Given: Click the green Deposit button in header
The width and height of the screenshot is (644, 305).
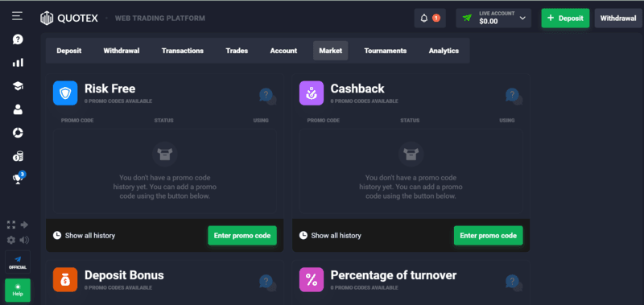Looking at the screenshot, I should (x=565, y=18).
